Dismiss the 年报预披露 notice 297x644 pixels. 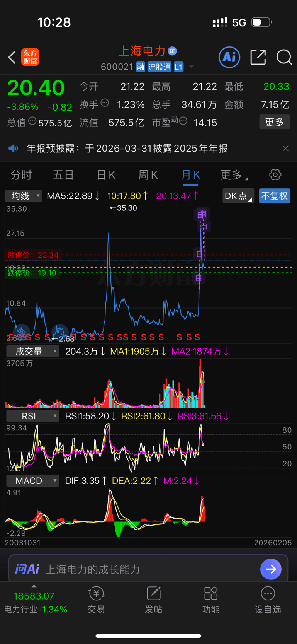tap(285, 149)
